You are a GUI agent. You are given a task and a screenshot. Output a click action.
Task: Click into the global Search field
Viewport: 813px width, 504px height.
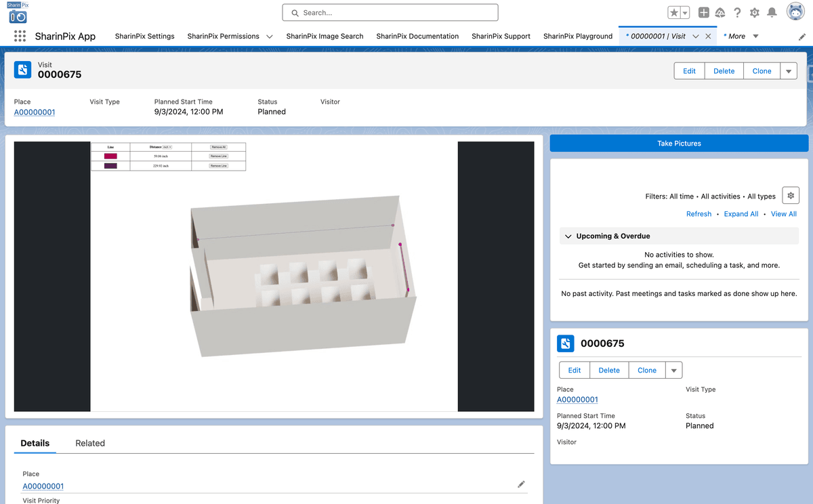click(390, 13)
